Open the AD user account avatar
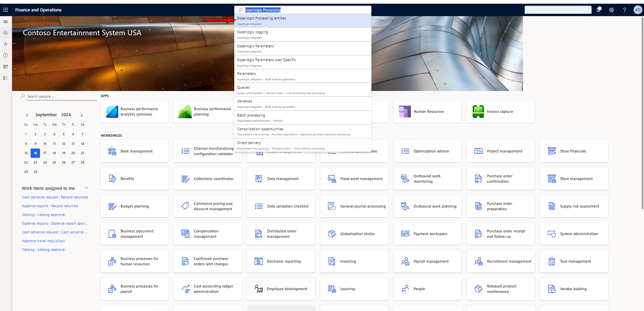Image resolution: width=644 pixels, height=311 pixels. point(638,10)
